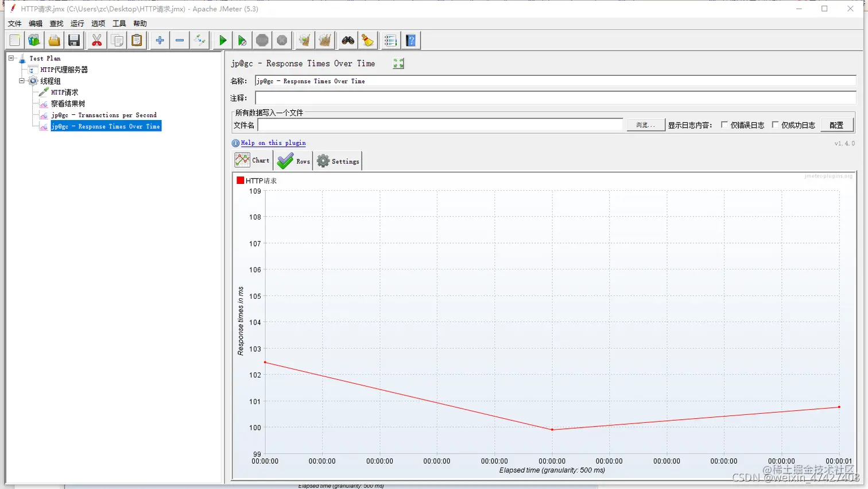The image size is (868, 489).
Task: Collapse the Test Plan tree node
Action: (11, 58)
